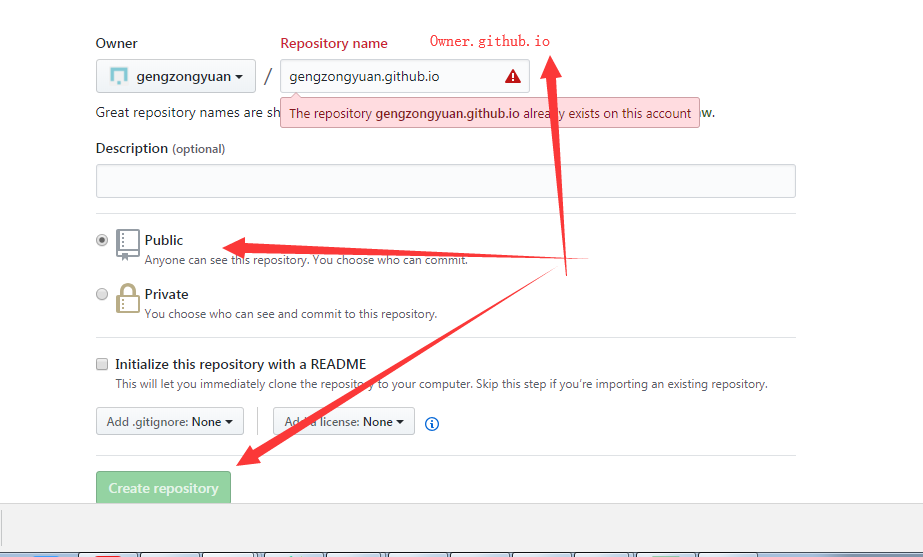Click the Create repository button
This screenshot has width=923, height=557.
tap(163, 488)
